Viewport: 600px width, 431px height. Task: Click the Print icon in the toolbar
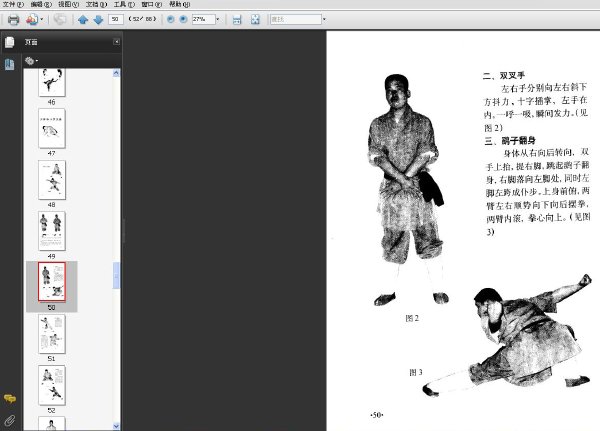pyautogui.click(x=13, y=20)
